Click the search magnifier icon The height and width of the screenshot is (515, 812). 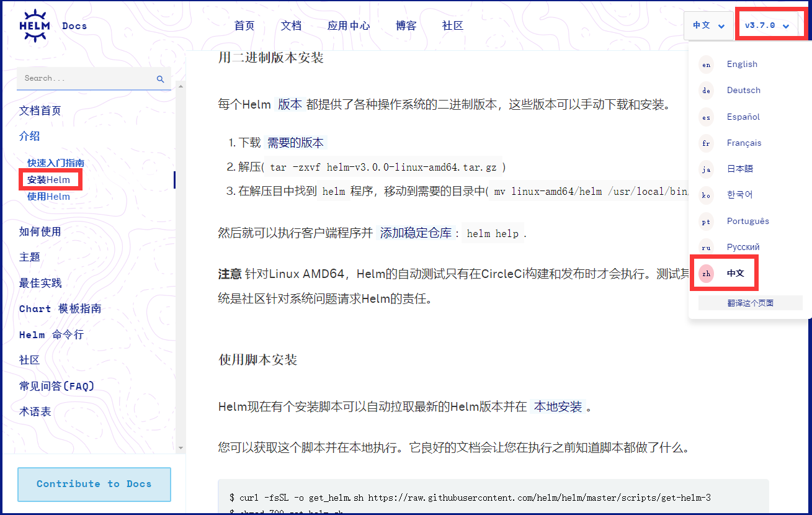click(160, 79)
